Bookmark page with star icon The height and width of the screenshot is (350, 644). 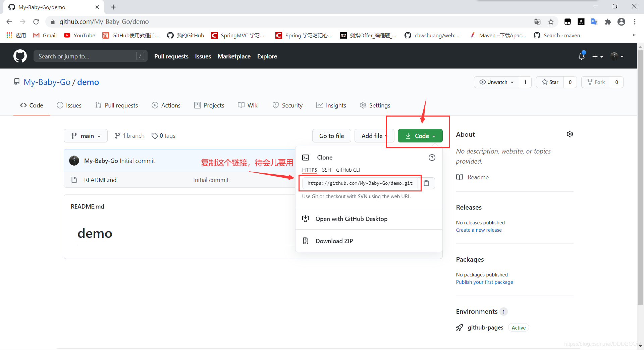tap(551, 21)
